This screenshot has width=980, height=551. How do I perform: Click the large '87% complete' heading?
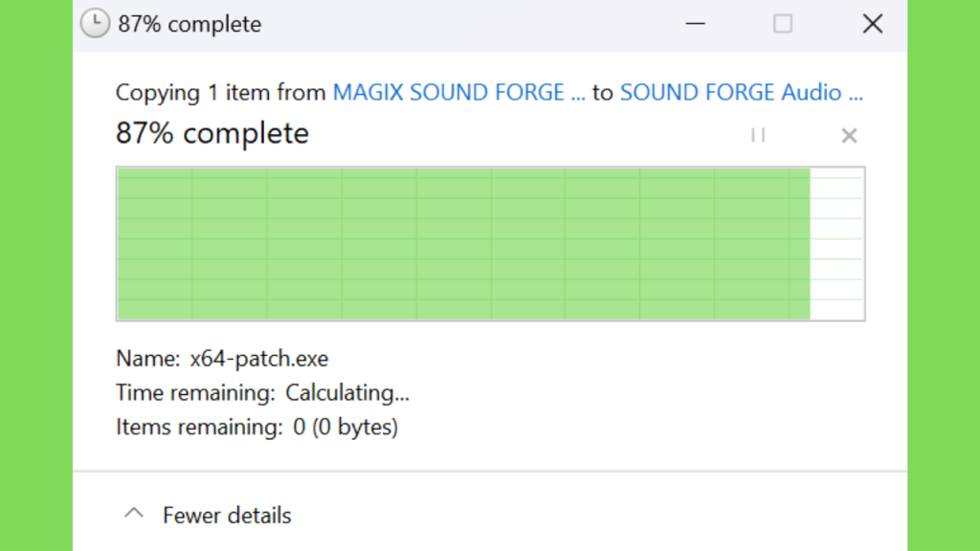(212, 133)
